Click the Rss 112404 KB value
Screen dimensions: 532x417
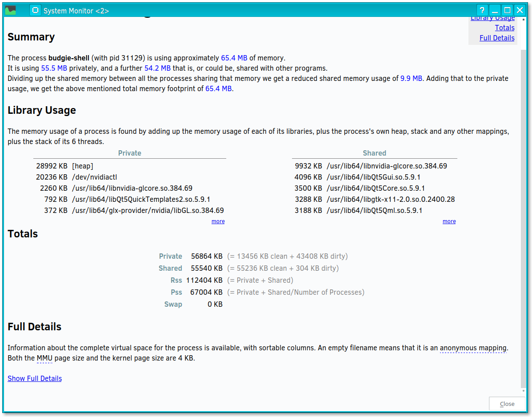pos(204,280)
